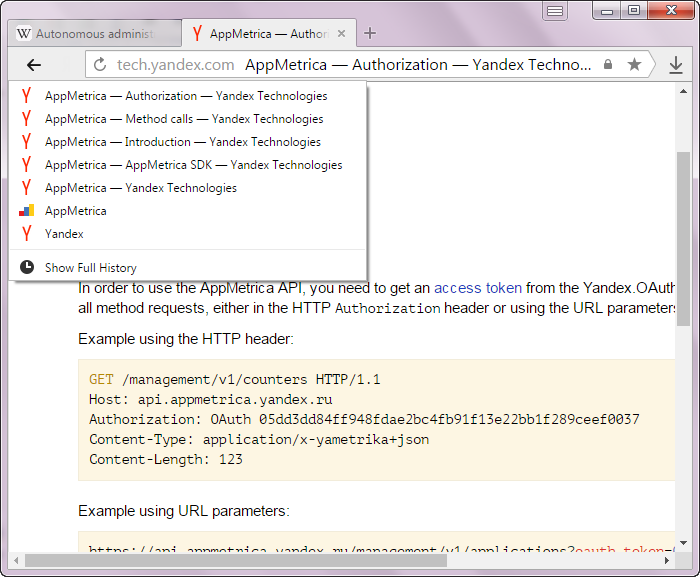The height and width of the screenshot is (577, 700).
Task: Click the back arrow button
Action: 34,65
